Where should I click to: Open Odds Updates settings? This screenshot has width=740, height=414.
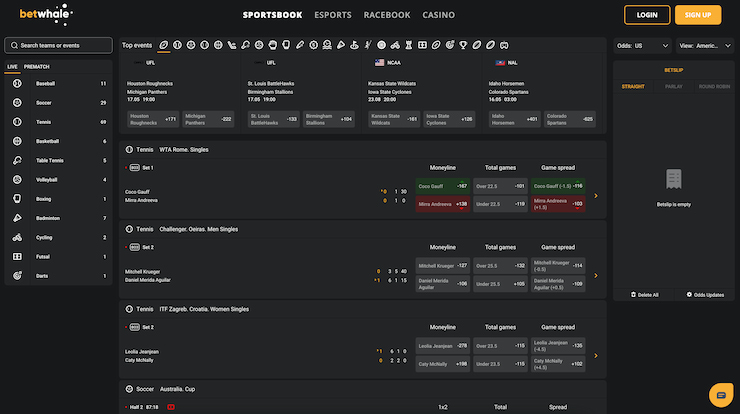tap(705, 295)
